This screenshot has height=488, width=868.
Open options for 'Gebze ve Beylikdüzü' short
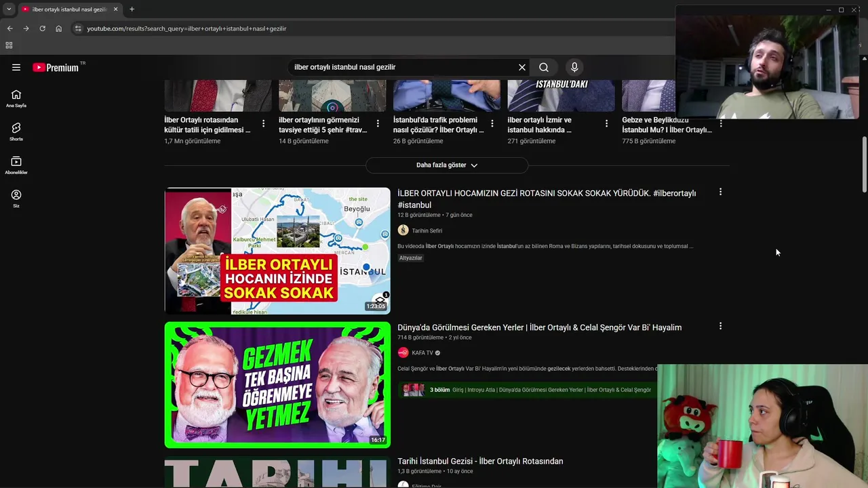721,123
